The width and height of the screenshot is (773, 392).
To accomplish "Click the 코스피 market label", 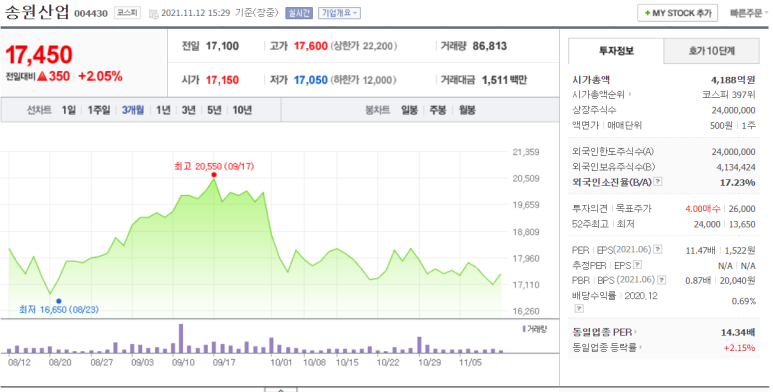I will (x=127, y=13).
